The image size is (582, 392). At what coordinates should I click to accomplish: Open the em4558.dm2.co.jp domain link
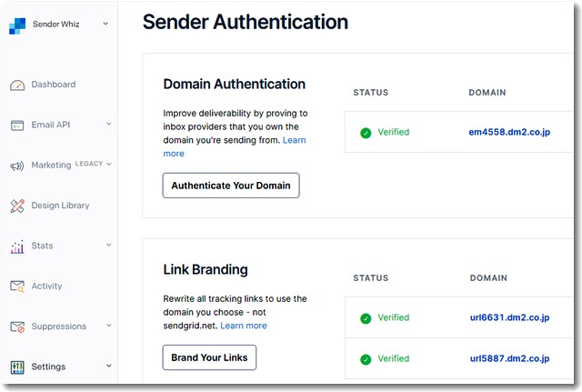pyautogui.click(x=509, y=132)
